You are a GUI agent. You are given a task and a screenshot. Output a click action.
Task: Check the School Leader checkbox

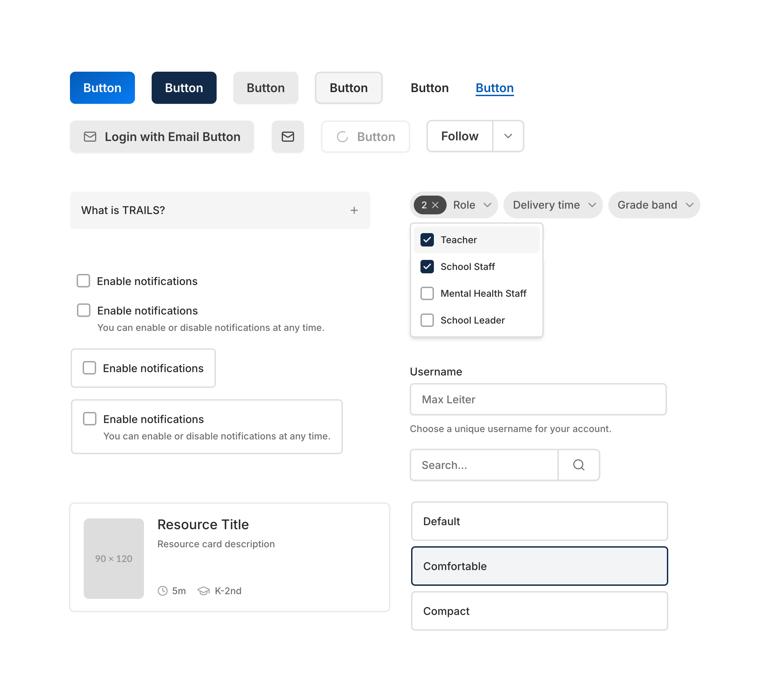tap(427, 320)
